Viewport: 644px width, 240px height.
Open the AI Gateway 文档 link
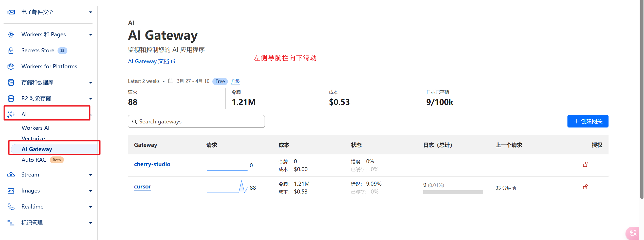click(x=149, y=61)
